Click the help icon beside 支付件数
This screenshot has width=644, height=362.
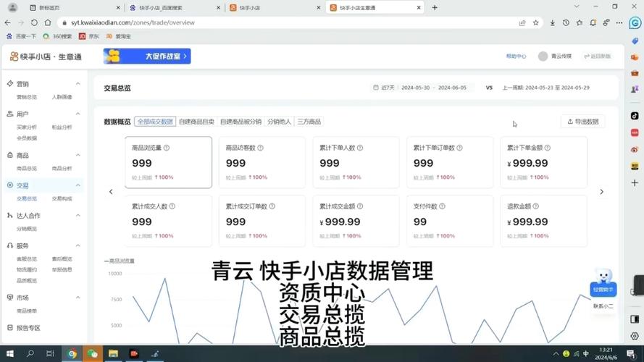(443, 206)
